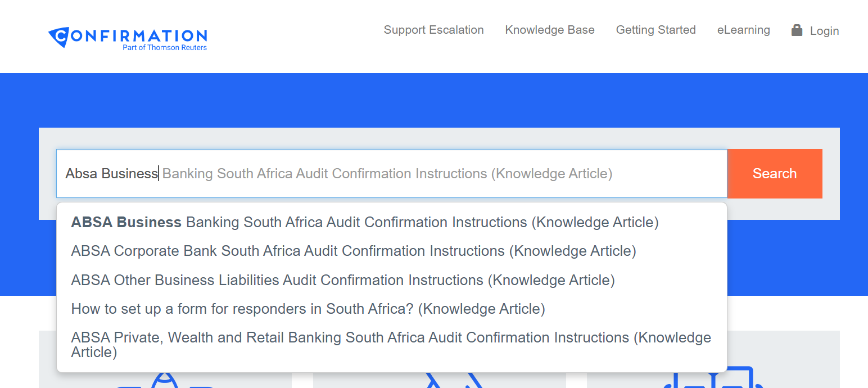Choose ABSA Private, Wealth and Retail Banking suggestion
The width and height of the screenshot is (868, 388).
(x=391, y=345)
